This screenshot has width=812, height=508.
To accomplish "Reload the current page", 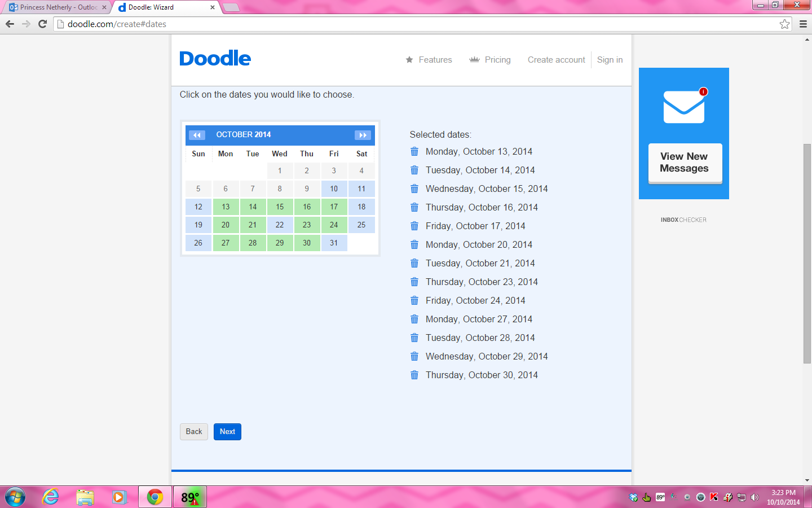I will click(x=42, y=24).
